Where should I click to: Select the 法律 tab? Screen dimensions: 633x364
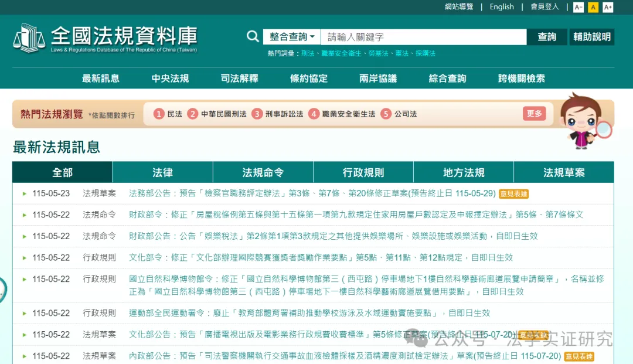click(x=163, y=172)
